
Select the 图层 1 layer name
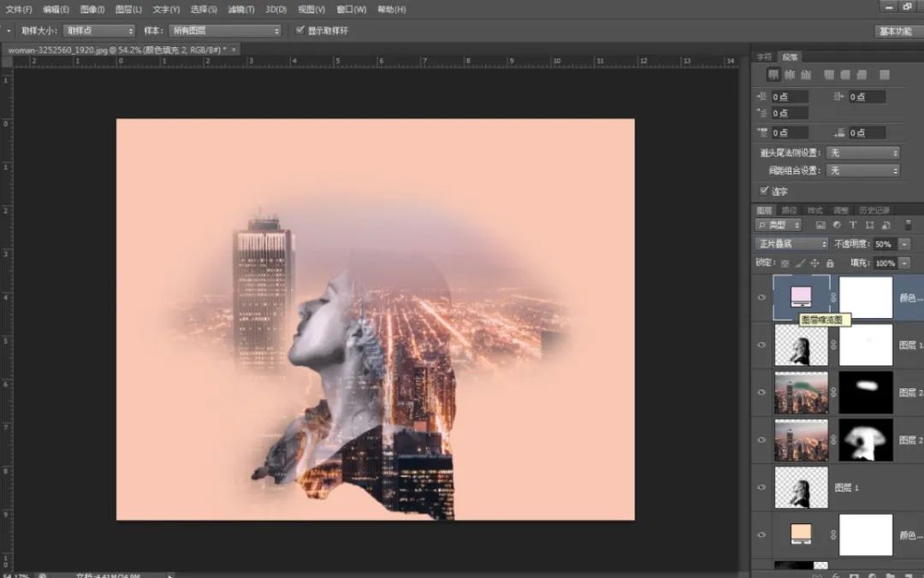point(847,488)
